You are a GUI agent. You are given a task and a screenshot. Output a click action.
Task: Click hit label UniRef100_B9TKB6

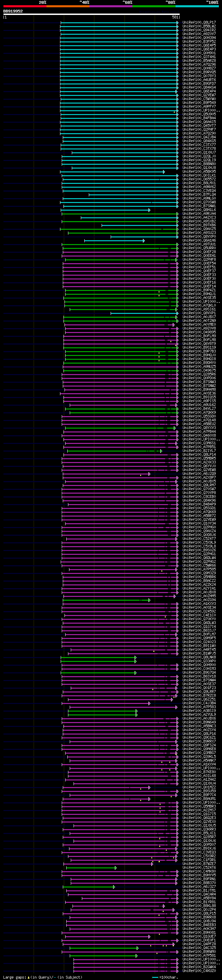(x=199, y=225)
